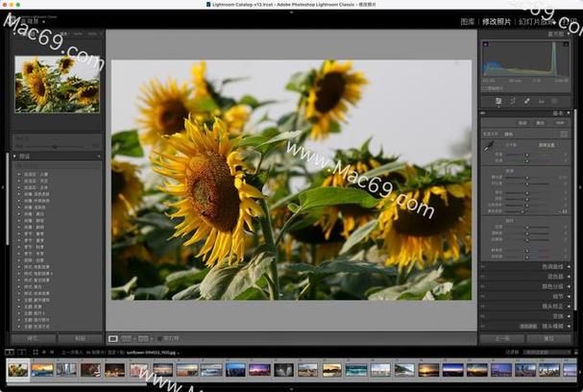Pick the white balance eyedropper tool

coord(489,146)
